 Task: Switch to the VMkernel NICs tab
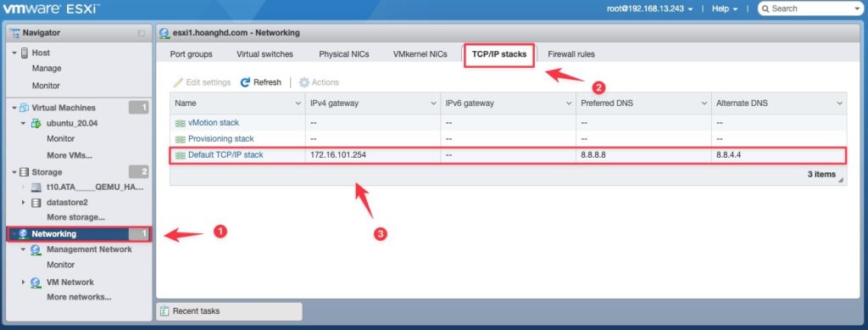420,54
